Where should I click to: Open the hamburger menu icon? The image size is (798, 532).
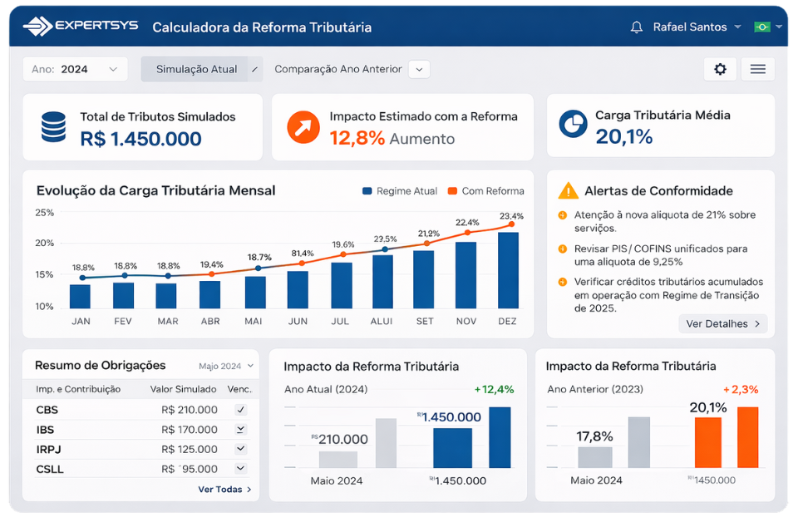point(757,69)
